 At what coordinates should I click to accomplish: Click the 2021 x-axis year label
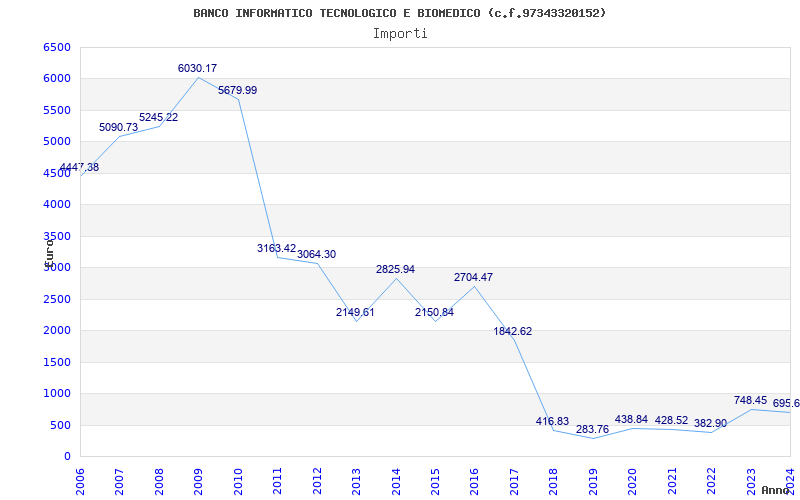coord(672,481)
